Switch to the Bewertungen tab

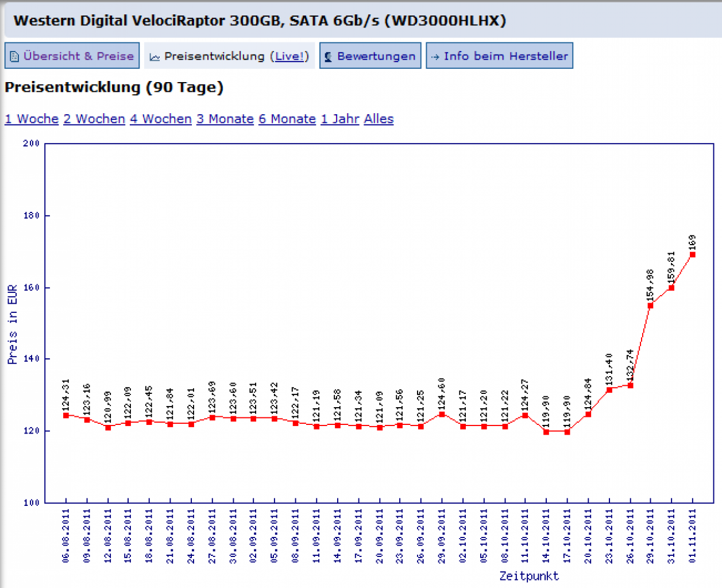coord(370,56)
